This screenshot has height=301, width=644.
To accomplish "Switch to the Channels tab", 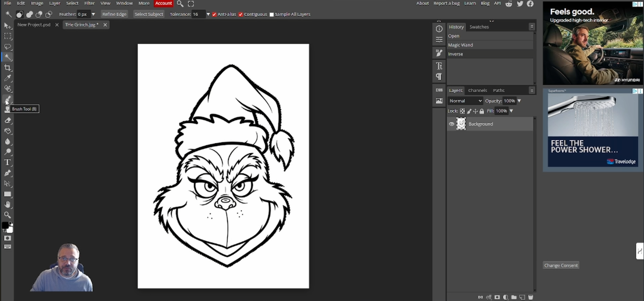I will tap(477, 90).
